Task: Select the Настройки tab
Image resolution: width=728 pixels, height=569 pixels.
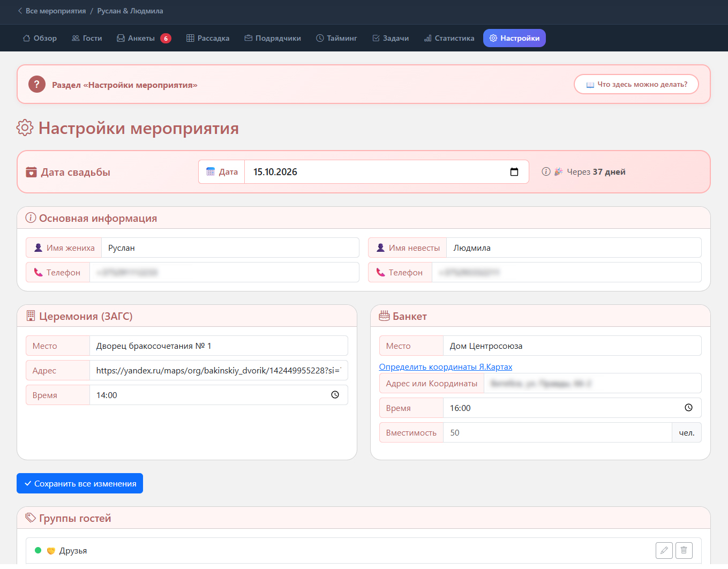Action: [x=514, y=38]
